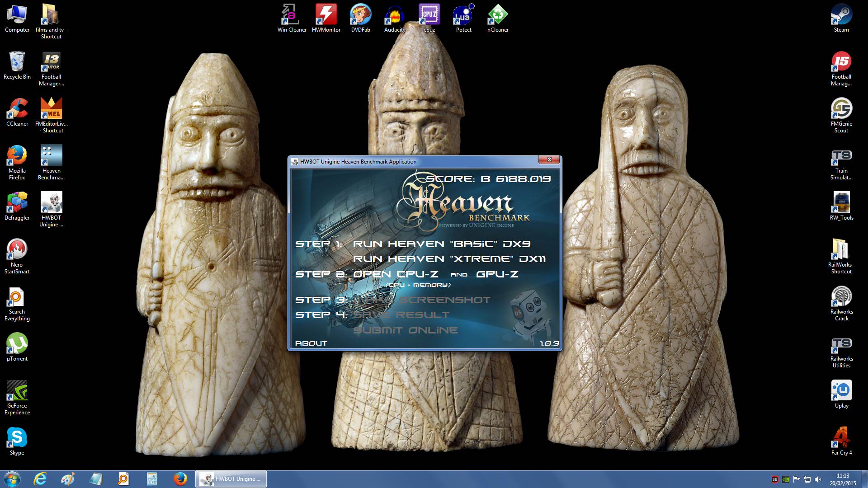Open nCleaner desktop shortcut
This screenshot has width=868, height=488.
[x=498, y=18]
